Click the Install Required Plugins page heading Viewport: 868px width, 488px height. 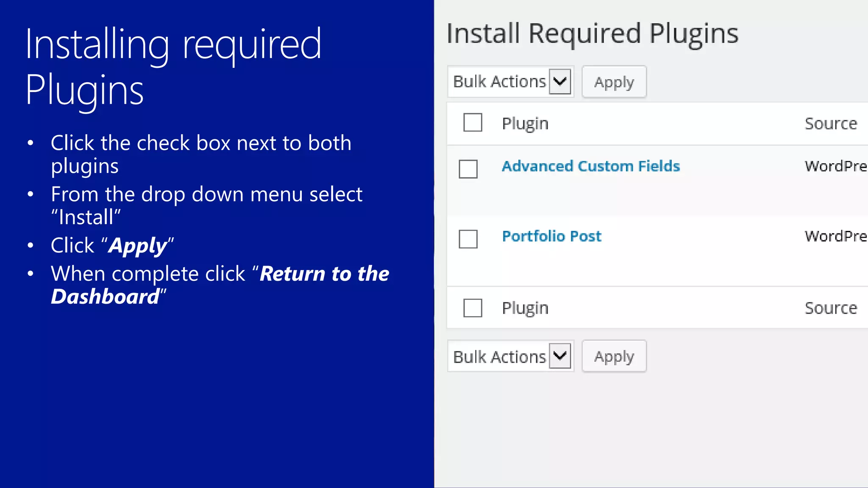(592, 34)
